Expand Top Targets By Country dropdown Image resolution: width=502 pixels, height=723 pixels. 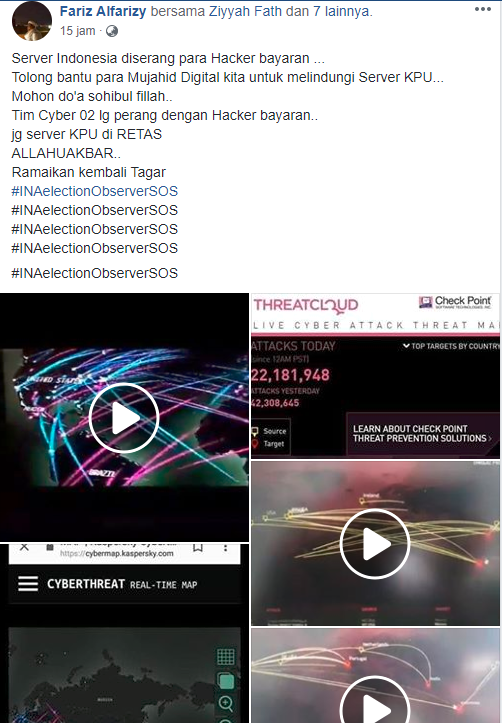pos(451,346)
